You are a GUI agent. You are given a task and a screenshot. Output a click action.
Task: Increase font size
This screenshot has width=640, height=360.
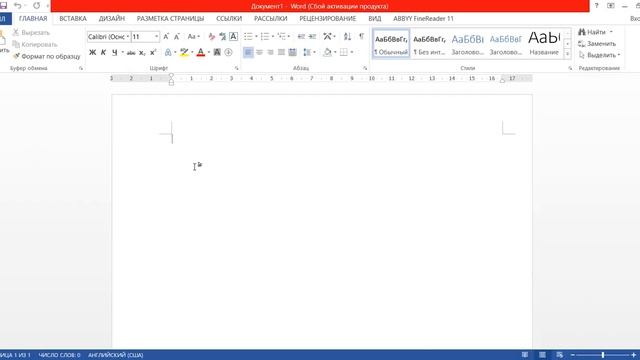coord(166,37)
